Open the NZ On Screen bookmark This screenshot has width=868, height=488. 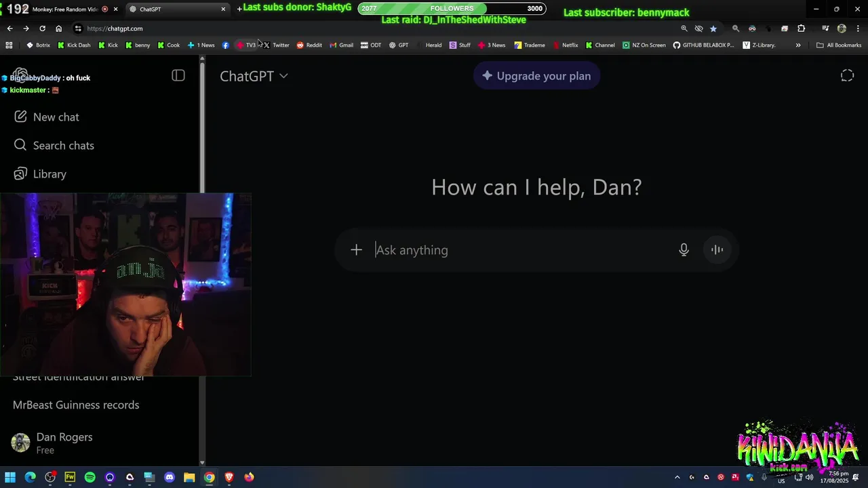click(x=644, y=45)
